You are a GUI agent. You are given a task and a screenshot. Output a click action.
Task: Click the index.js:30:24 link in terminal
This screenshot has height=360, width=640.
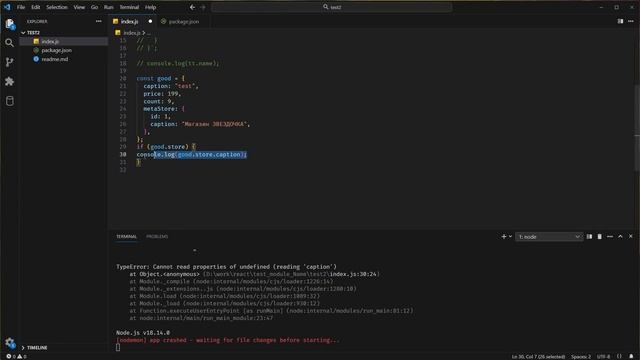pos(353,274)
